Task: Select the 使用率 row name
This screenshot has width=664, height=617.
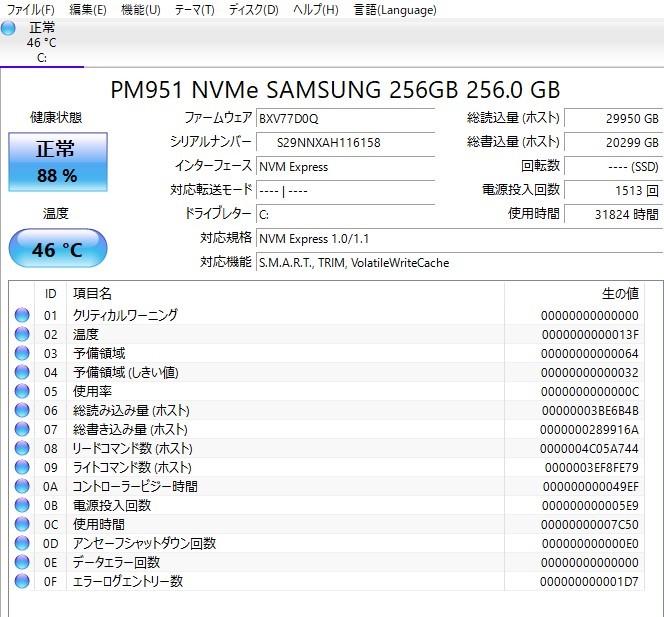Action: [x=92, y=391]
